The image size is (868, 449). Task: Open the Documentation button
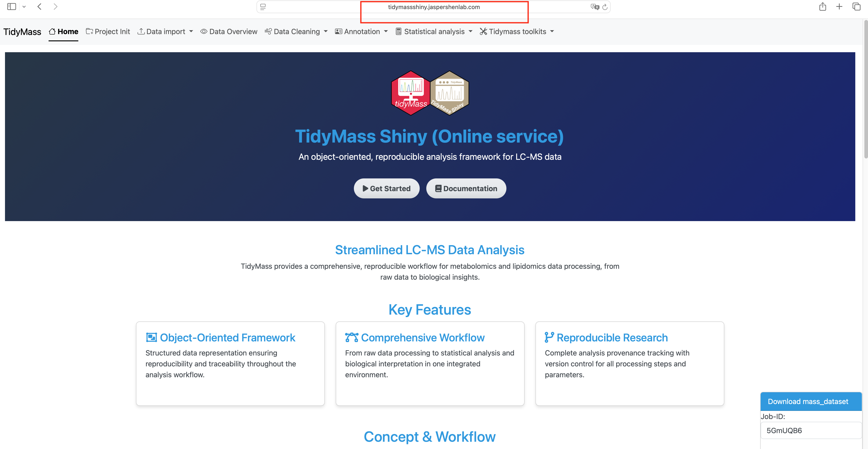pos(466,188)
